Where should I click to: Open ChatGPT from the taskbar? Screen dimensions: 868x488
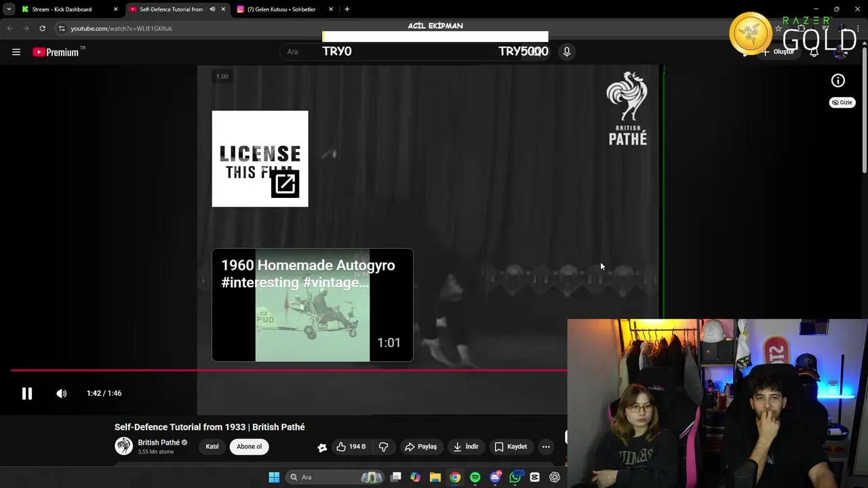pos(555,477)
